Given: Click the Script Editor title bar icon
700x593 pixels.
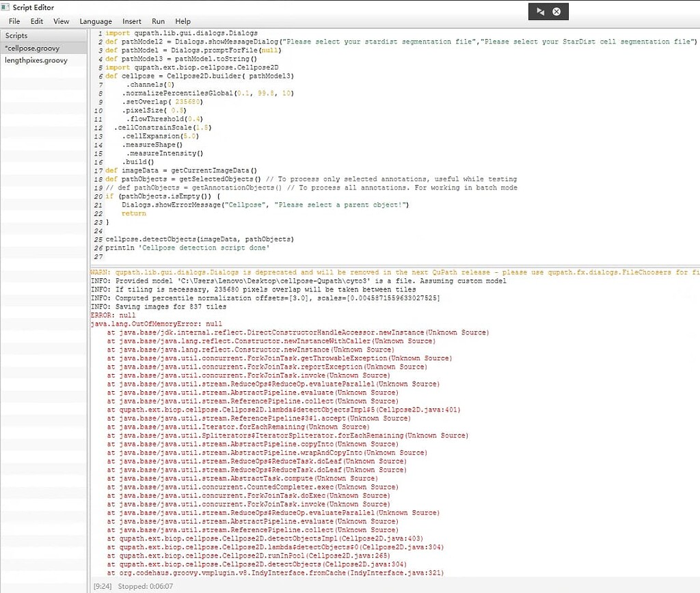Looking at the screenshot, I should tap(5, 7).
